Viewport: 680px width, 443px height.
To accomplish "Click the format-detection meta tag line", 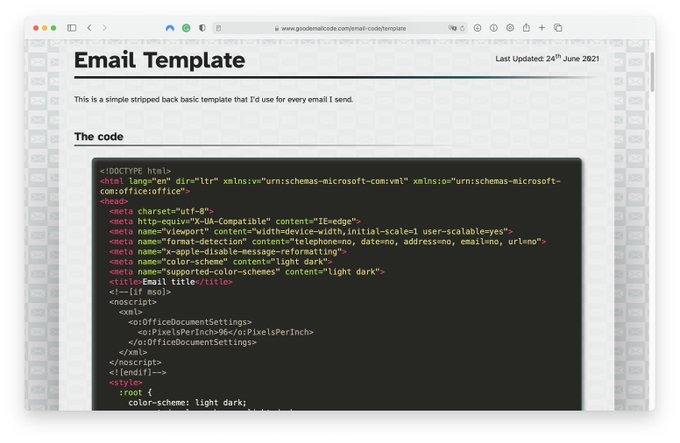I will pos(327,241).
